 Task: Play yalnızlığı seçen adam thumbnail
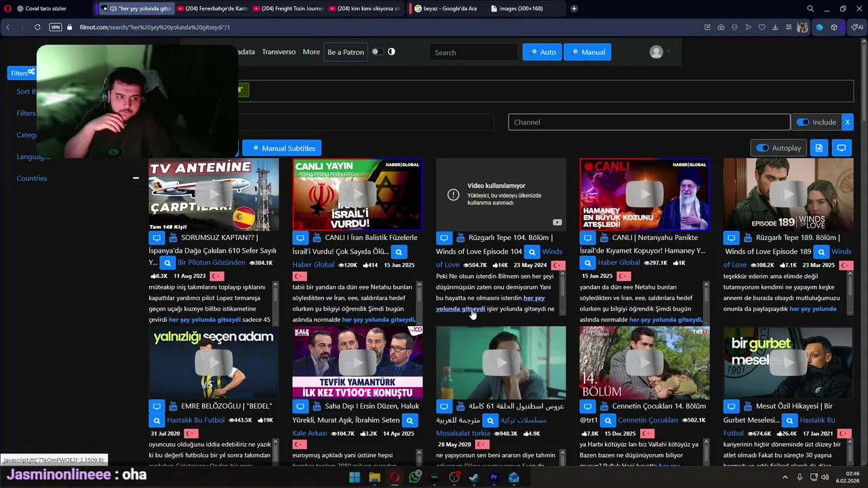[214, 363]
